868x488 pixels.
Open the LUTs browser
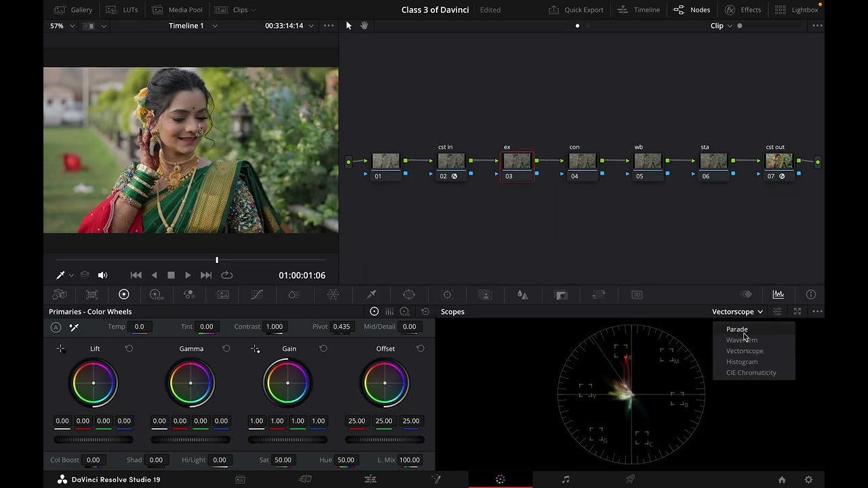(122, 10)
